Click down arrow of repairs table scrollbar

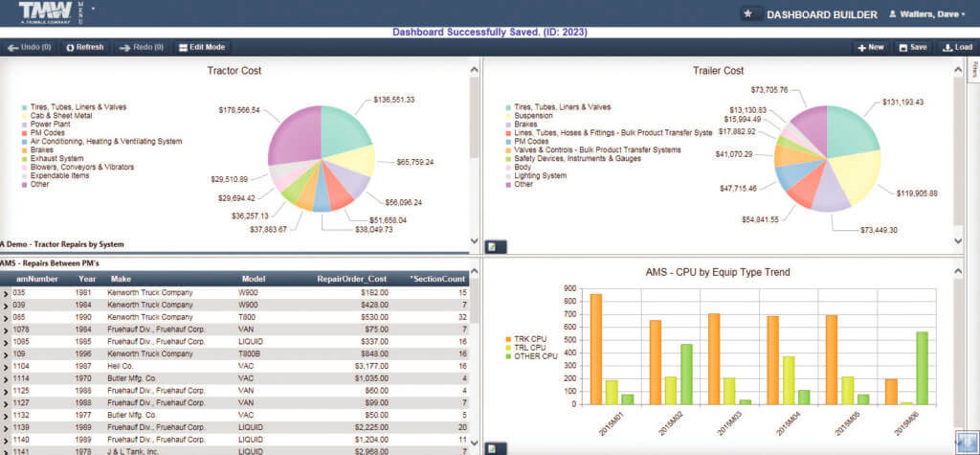[475, 442]
